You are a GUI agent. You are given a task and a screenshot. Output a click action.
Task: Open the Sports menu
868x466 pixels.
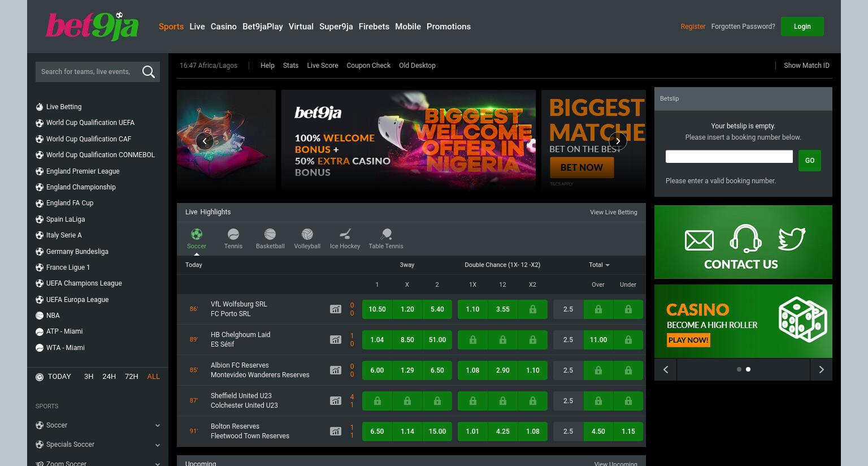(x=171, y=27)
